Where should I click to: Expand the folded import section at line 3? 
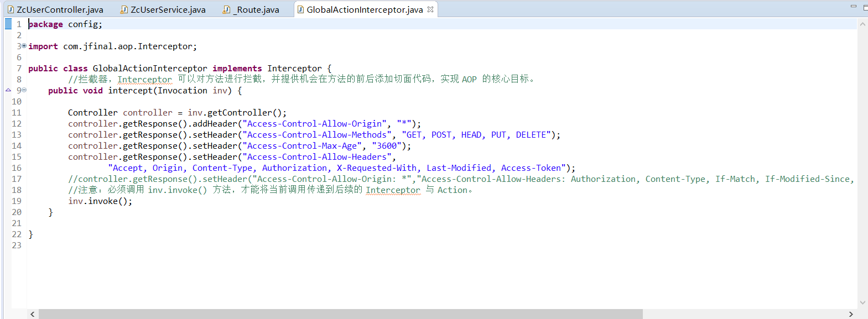24,46
